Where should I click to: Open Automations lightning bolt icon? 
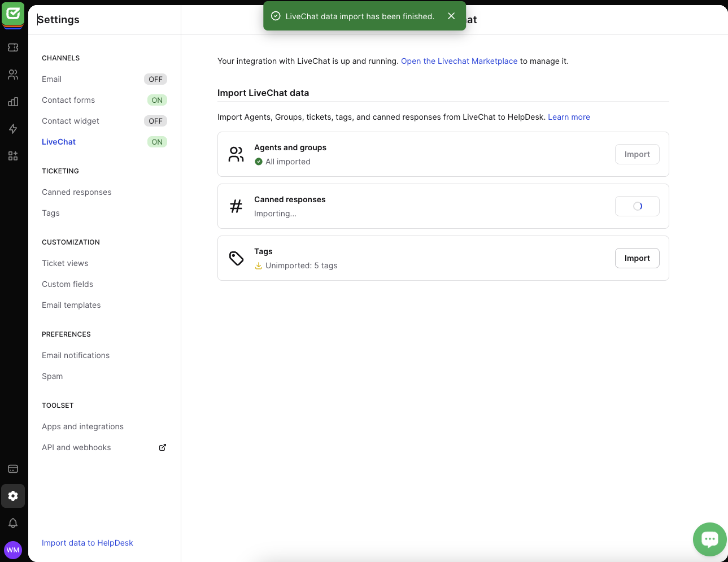click(13, 129)
